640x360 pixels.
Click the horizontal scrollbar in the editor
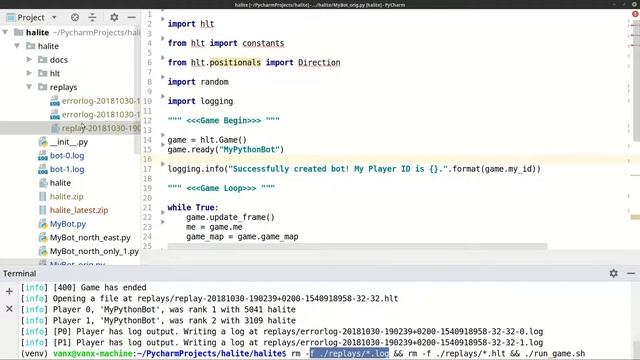pyautogui.click(x=357, y=247)
